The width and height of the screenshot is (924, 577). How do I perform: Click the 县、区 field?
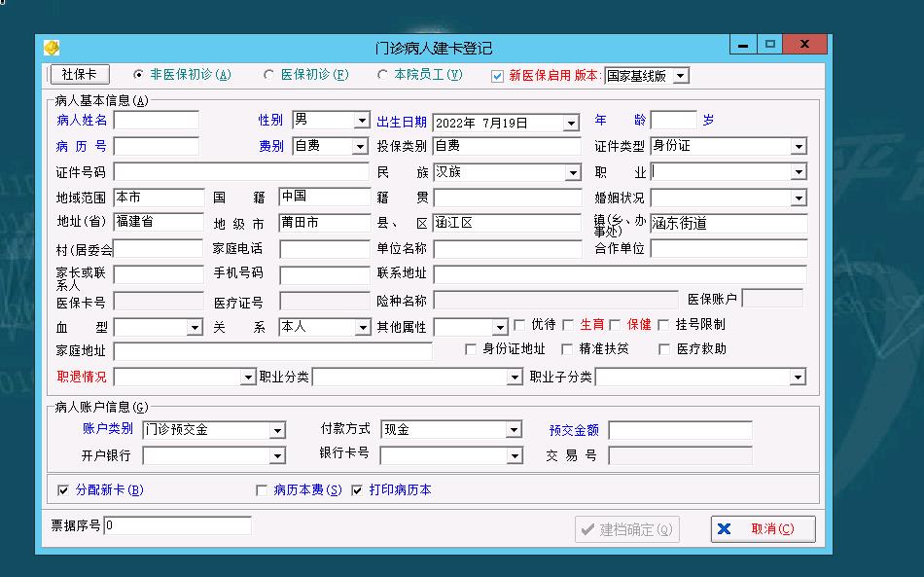(507, 223)
